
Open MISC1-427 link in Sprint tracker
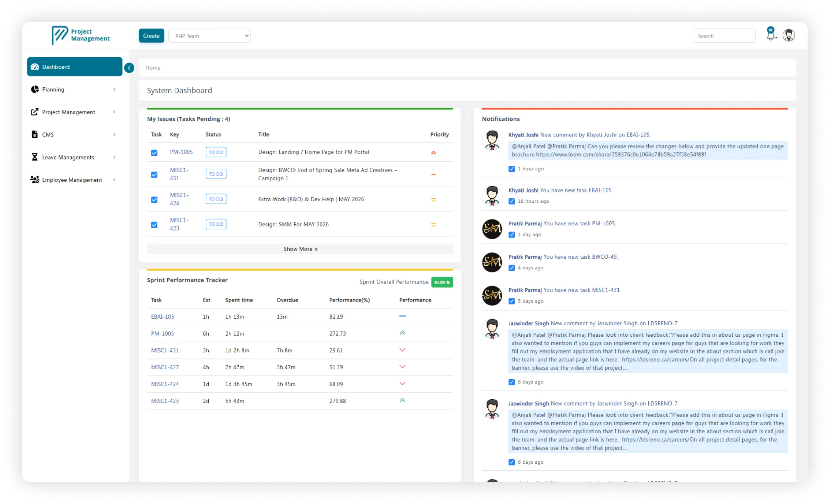pyautogui.click(x=165, y=367)
